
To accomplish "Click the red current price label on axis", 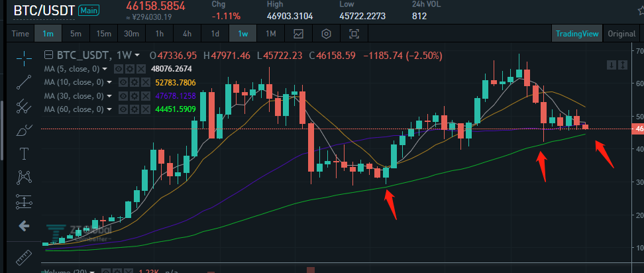I will (638, 129).
